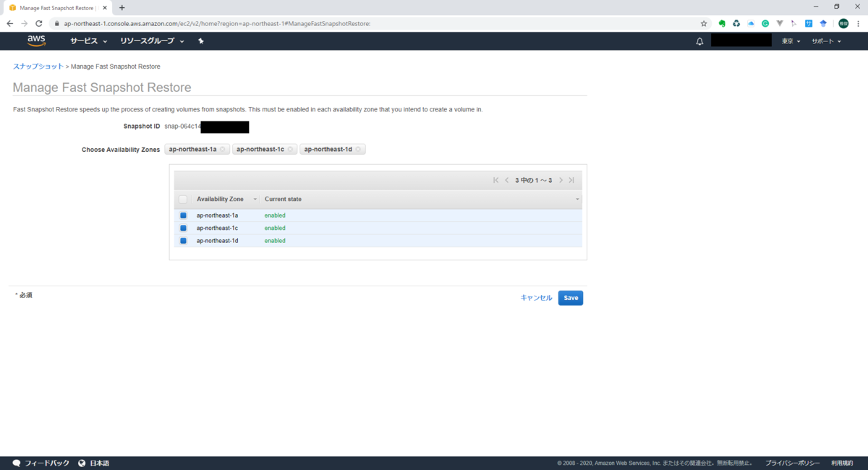Bookmark this page with the star icon
This screenshot has width=868, height=470.
704,23
